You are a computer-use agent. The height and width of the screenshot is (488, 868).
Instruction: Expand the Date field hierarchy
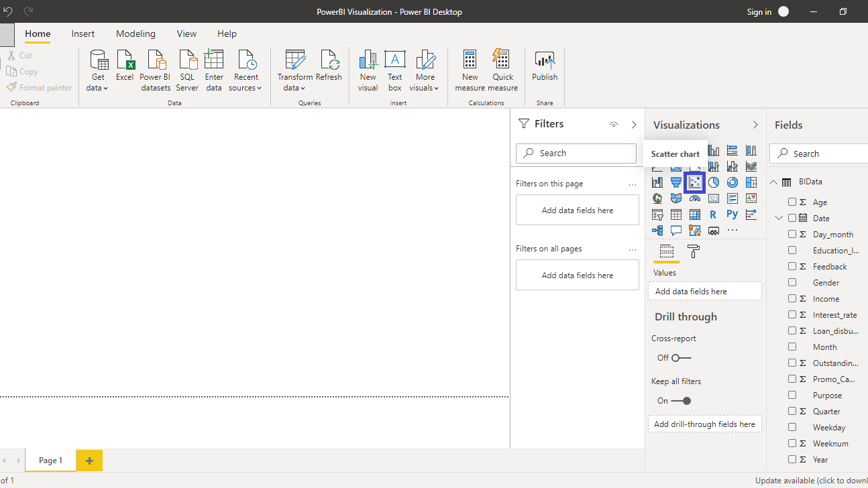(x=779, y=218)
